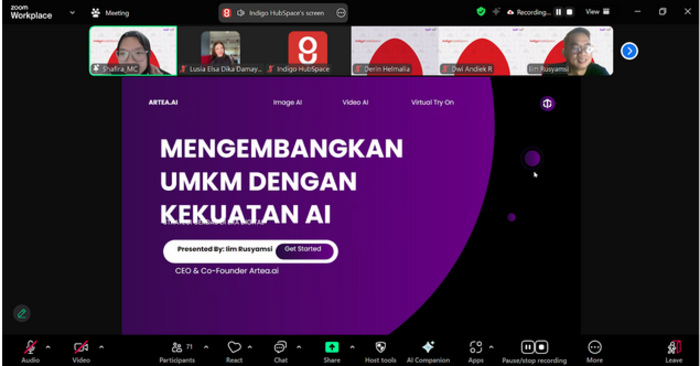Click the Indigo HubSpace's screen indicator
700x366 pixels.
287,13
